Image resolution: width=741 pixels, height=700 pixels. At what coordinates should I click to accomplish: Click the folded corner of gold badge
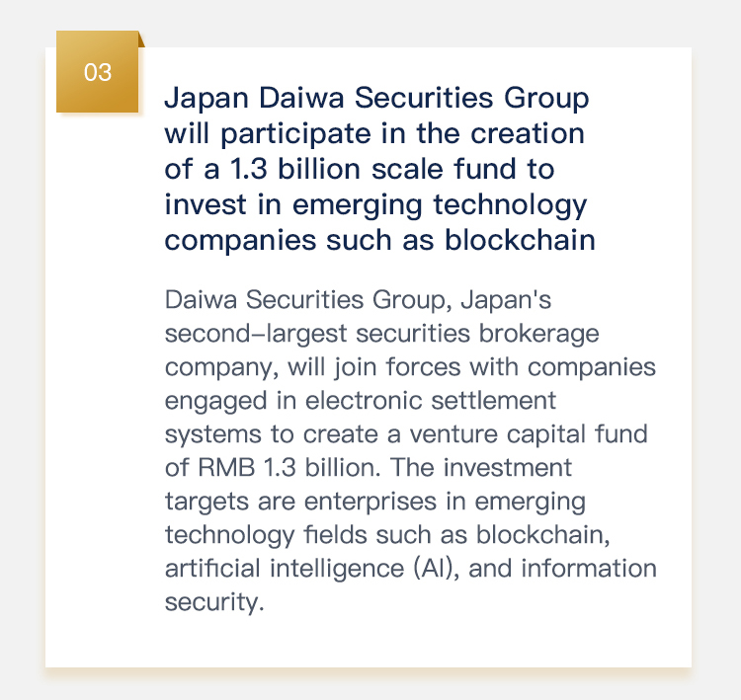(141, 39)
